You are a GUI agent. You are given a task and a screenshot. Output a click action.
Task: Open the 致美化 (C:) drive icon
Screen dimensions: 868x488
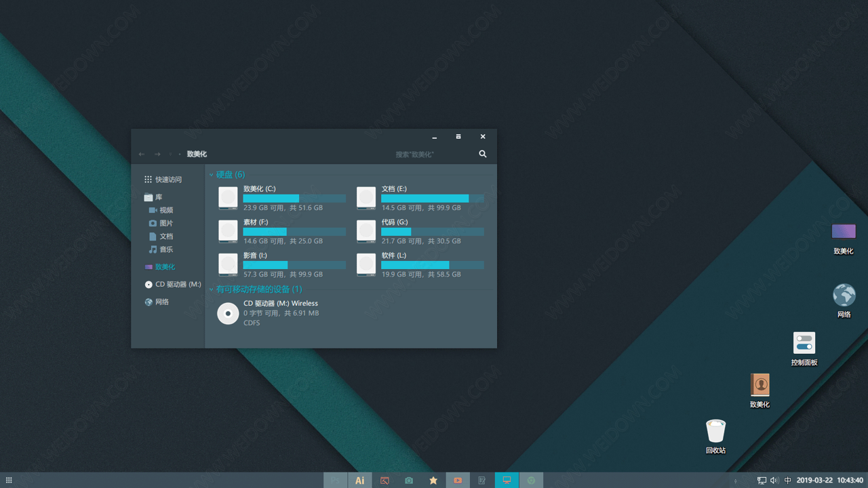point(228,198)
